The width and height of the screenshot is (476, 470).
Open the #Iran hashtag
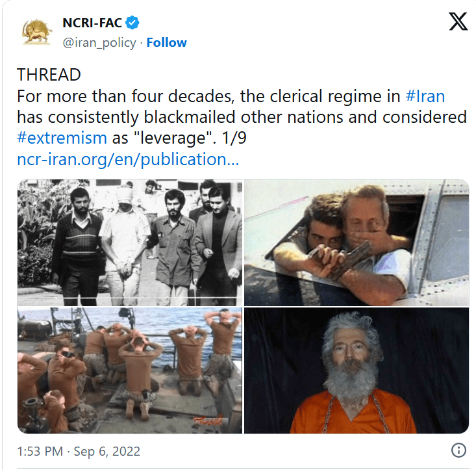[x=425, y=96]
